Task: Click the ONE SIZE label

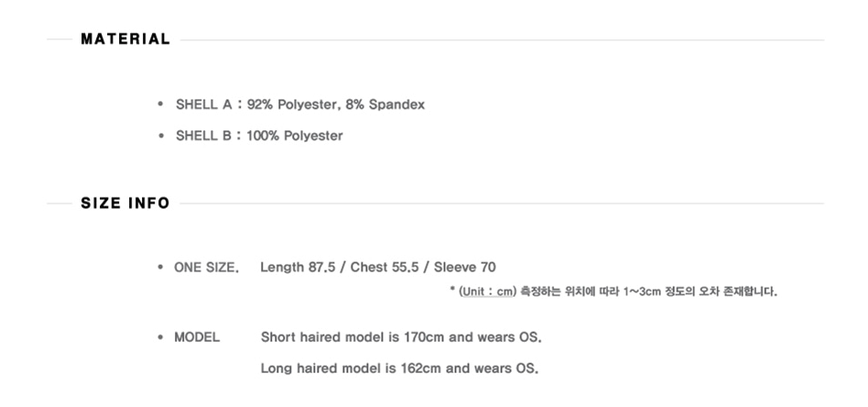Action: (206, 268)
